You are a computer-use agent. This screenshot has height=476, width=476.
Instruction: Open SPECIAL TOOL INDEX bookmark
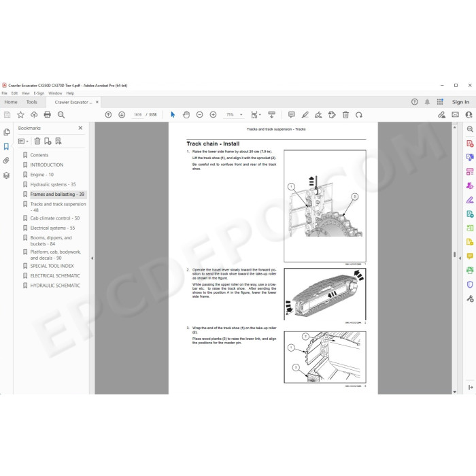(x=52, y=266)
